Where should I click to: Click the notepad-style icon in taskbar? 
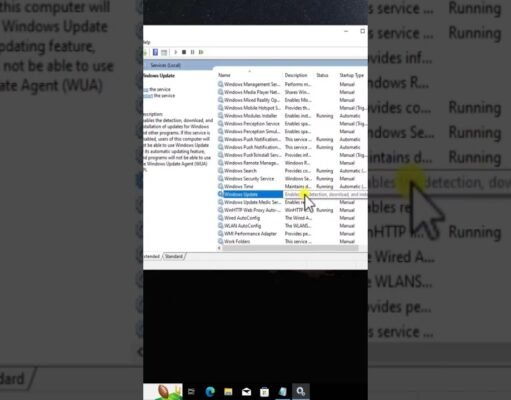click(x=283, y=392)
